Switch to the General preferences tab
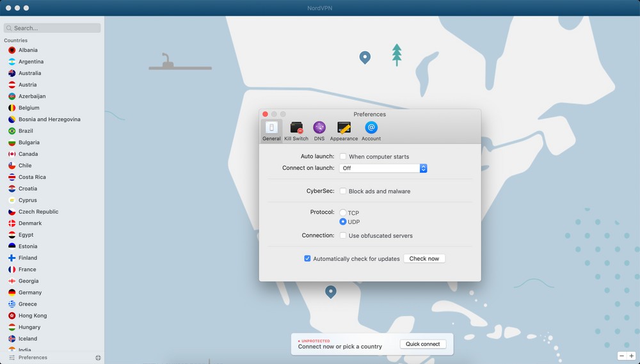This screenshot has height=364, width=640. click(271, 131)
